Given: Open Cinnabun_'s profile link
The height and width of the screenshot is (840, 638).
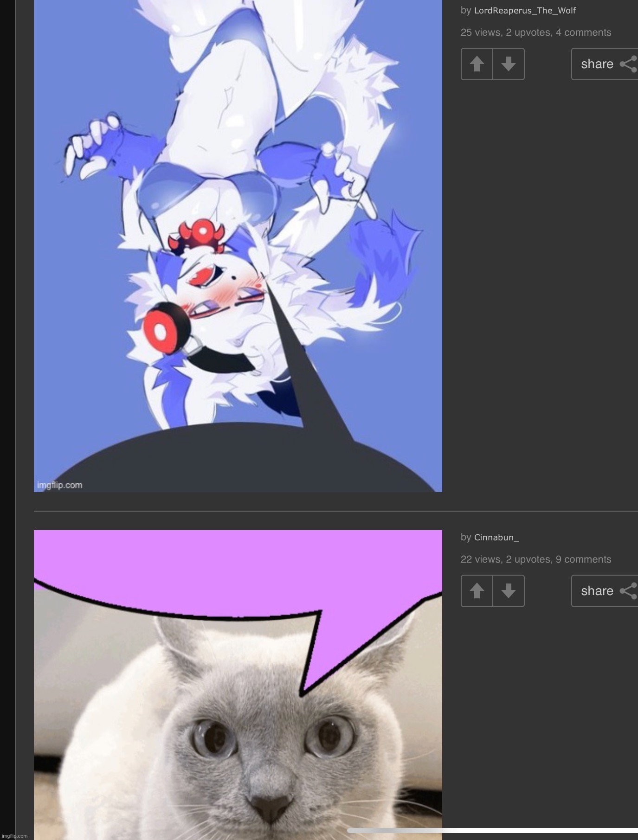Looking at the screenshot, I should [x=496, y=538].
